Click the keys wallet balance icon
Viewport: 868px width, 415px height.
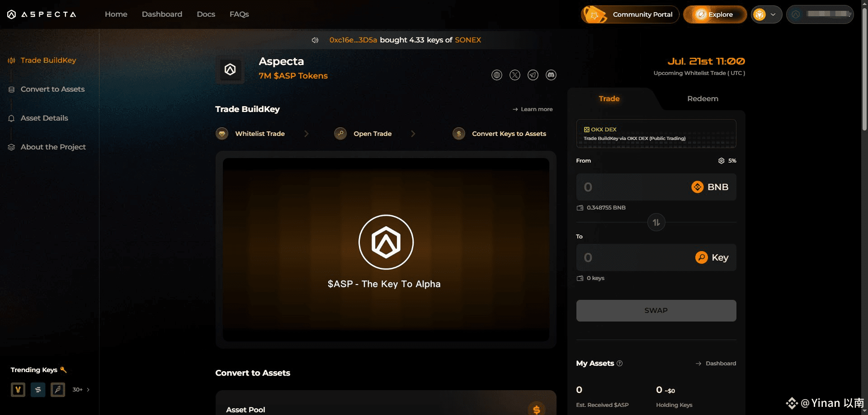click(580, 278)
